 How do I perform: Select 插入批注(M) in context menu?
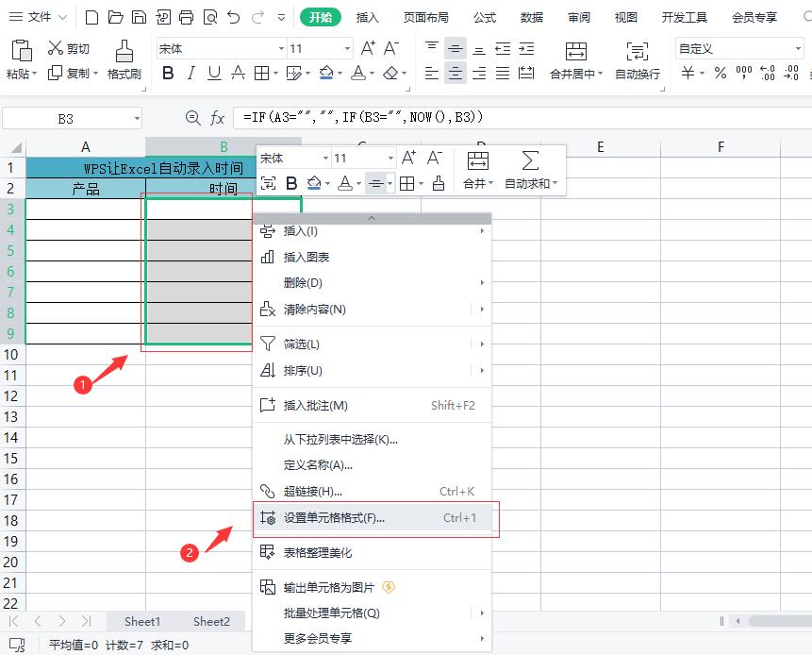(372, 405)
